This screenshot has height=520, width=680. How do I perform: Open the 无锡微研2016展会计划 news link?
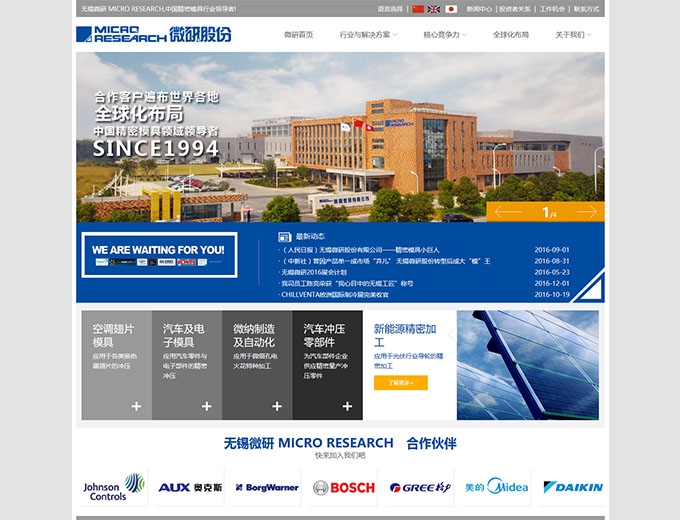pyautogui.click(x=315, y=272)
